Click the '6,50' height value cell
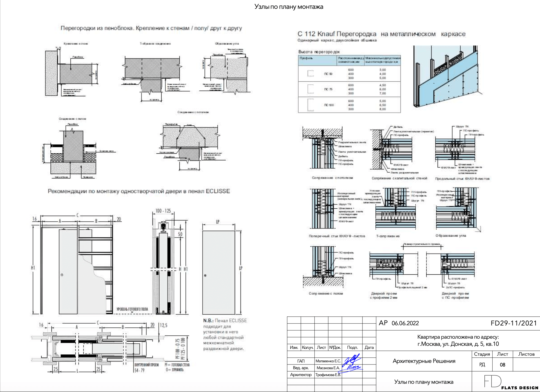The image size is (540, 392). pyautogui.click(x=383, y=105)
